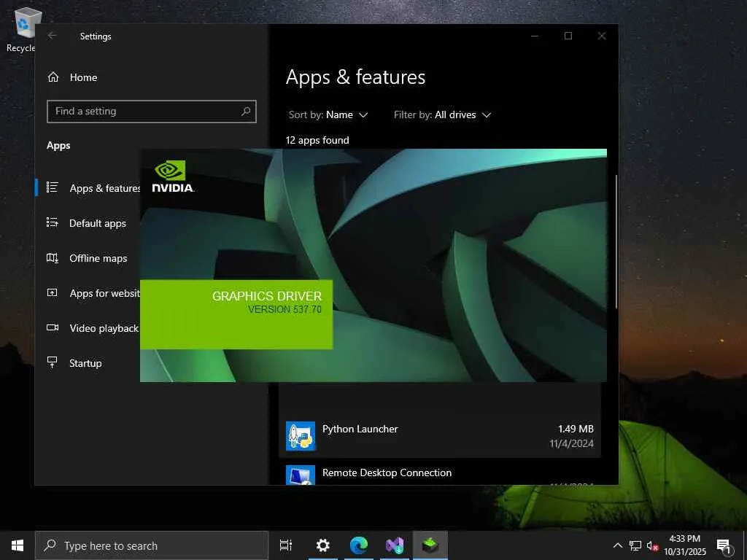Click Python Launcher date 11/4/2024
This screenshot has height=560, width=747.
[571, 443]
